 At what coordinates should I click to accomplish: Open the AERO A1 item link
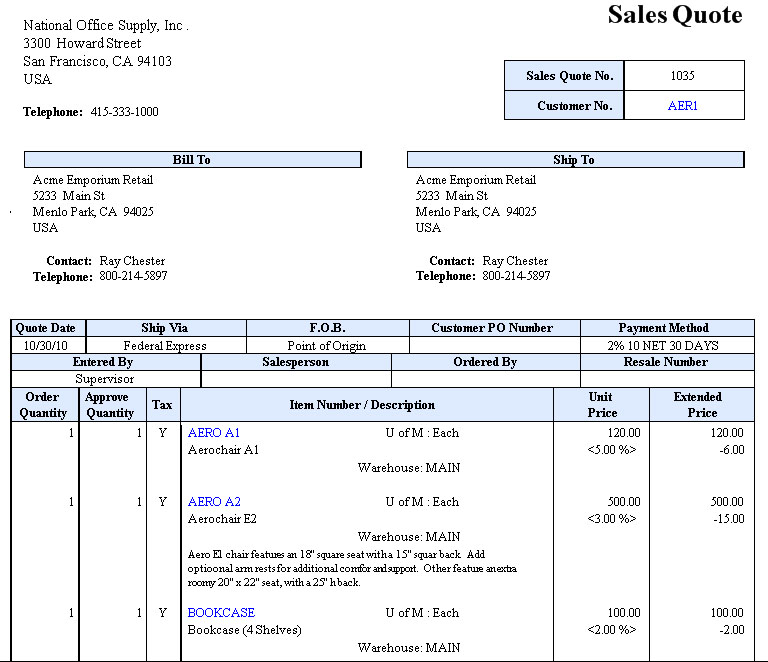[214, 433]
